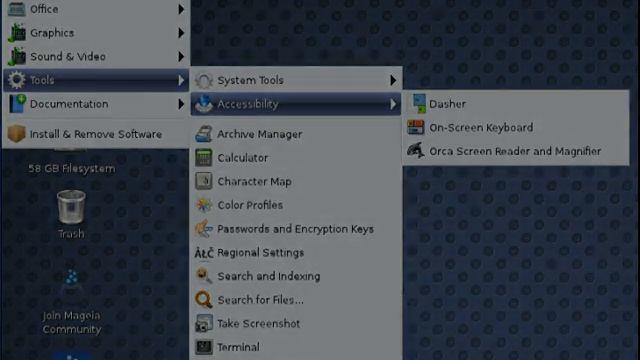The width and height of the screenshot is (640, 360).
Task: Select Sound & Video menu entry
Action: (x=96, y=56)
